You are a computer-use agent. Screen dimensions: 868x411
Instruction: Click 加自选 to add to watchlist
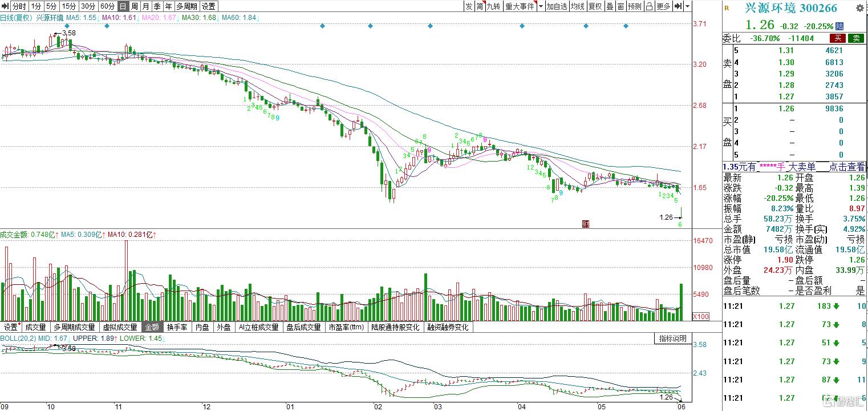click(x=557, y=6)
